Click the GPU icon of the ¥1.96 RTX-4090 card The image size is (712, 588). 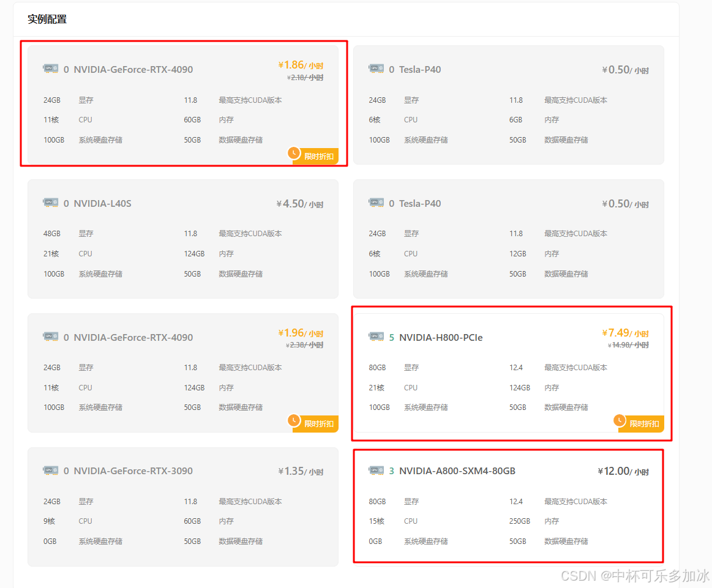[51, 337]
